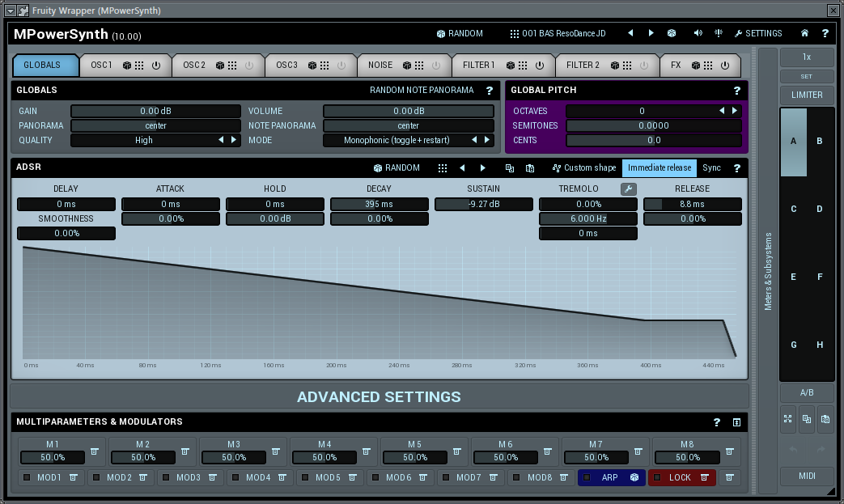Disable the FX power button
The height and width of the screenshot is (504, 844).
pos(723,65)
